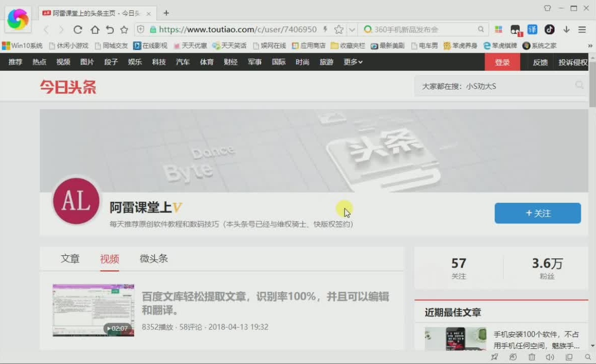Screen dimensions: 596x364
Task: Switch to the 视频 profile tab
Action: point(109,259)
